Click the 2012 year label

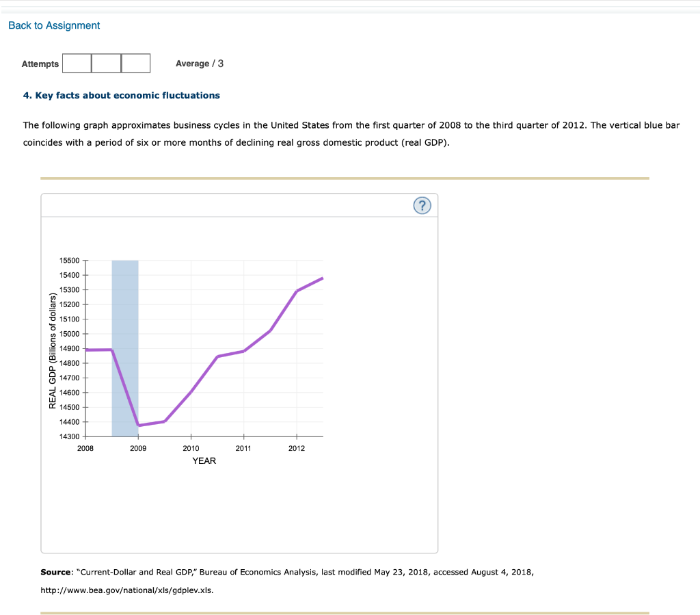(296, 448)
